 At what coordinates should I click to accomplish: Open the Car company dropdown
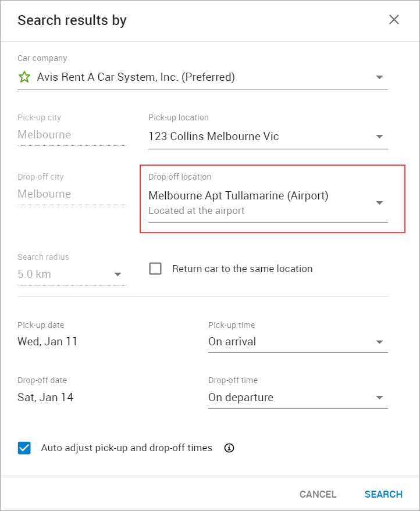click(x=202, y=77)
